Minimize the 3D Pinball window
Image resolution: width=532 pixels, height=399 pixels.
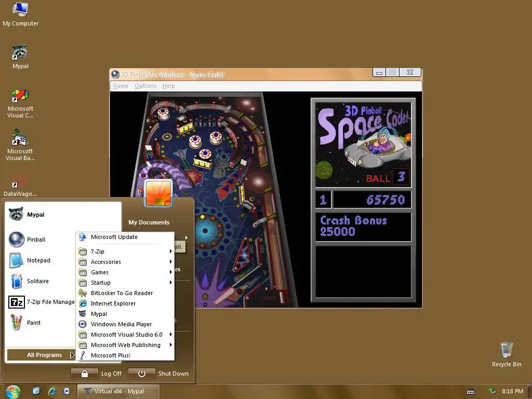pyautogui.click(x=379, y=72)
